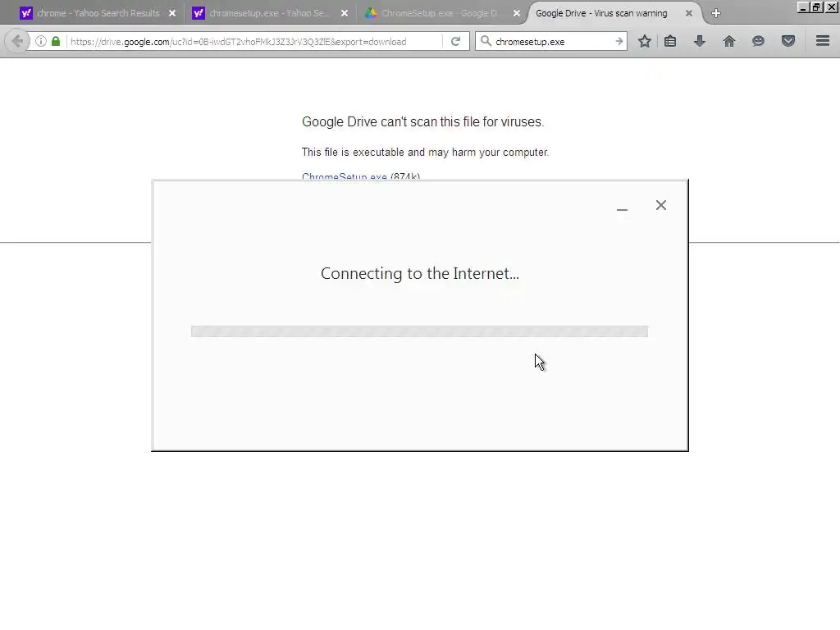
Task: Close the Chrome installer dialog
Action: (661, 205)
